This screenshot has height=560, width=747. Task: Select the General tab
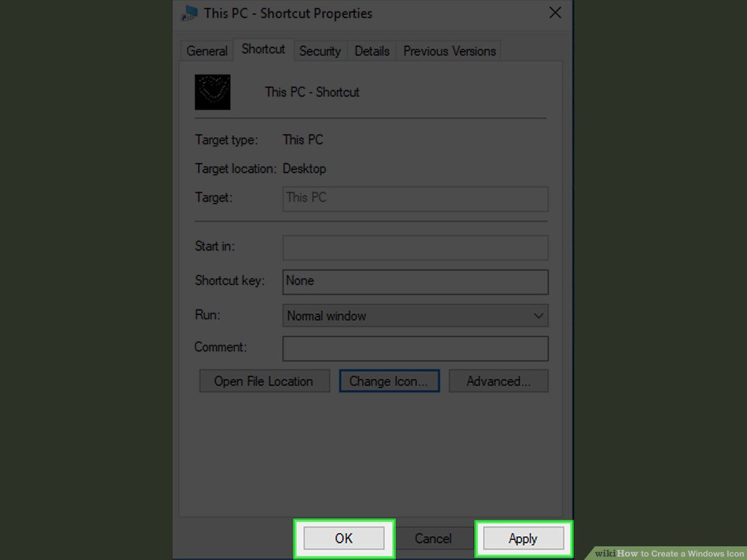[x=206, y=50]
